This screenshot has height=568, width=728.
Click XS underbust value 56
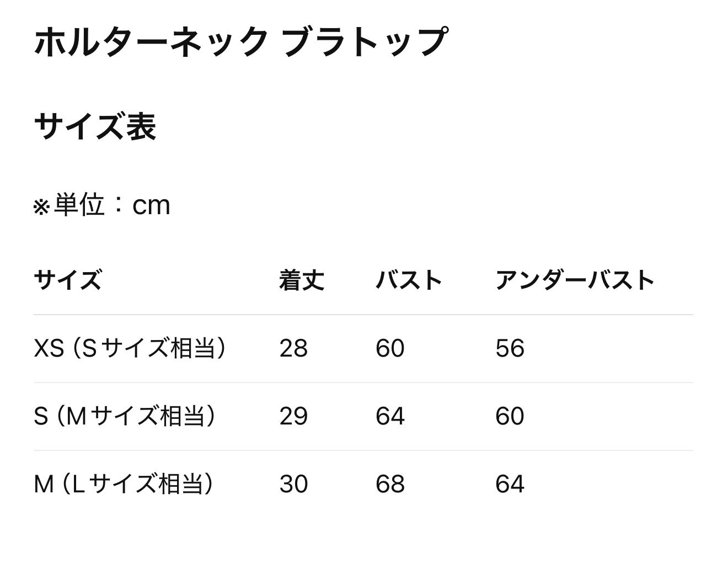click(x=510, y=348)
